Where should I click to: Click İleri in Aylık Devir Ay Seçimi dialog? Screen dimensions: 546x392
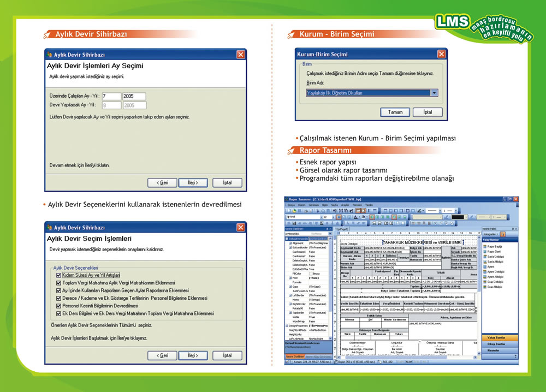pos(193,182)
